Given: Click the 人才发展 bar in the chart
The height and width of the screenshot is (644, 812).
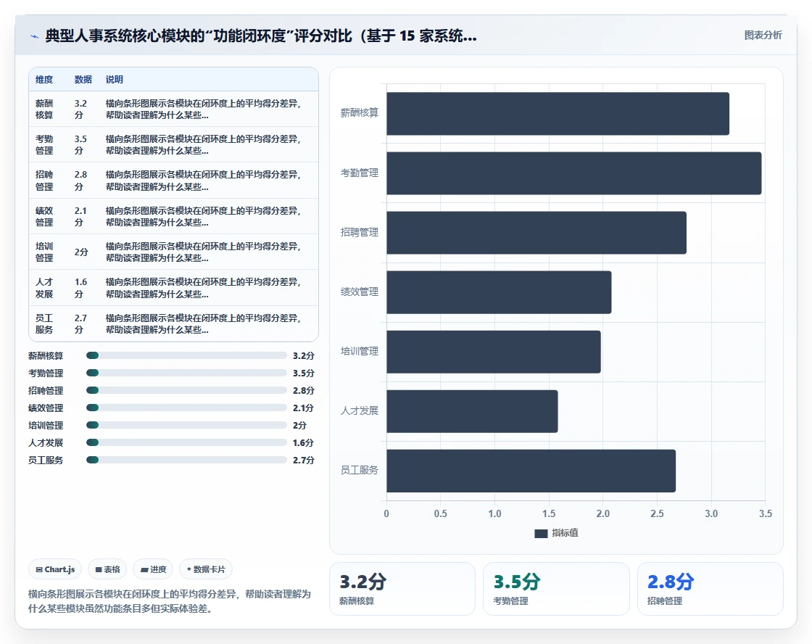Looking at the screenshot, I should pyautogui.click(x=472, y=411).
